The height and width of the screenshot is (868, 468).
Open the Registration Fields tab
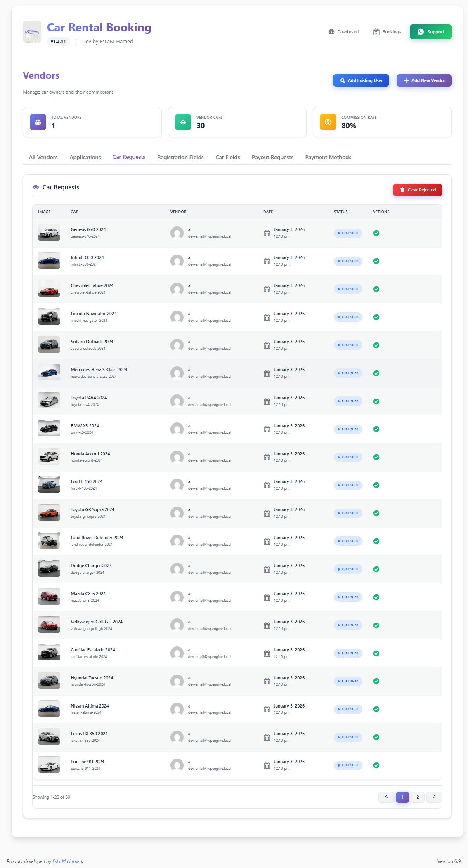(x=180, y=157)
